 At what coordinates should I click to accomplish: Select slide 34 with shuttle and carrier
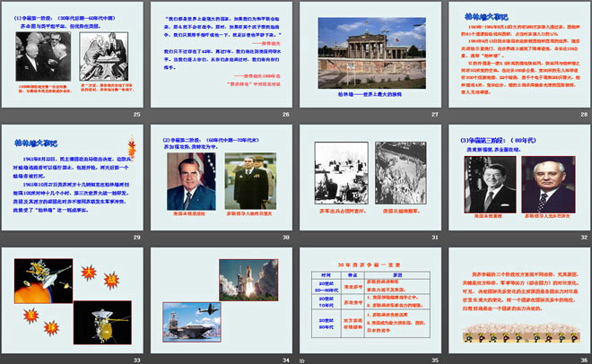(222, 300)
